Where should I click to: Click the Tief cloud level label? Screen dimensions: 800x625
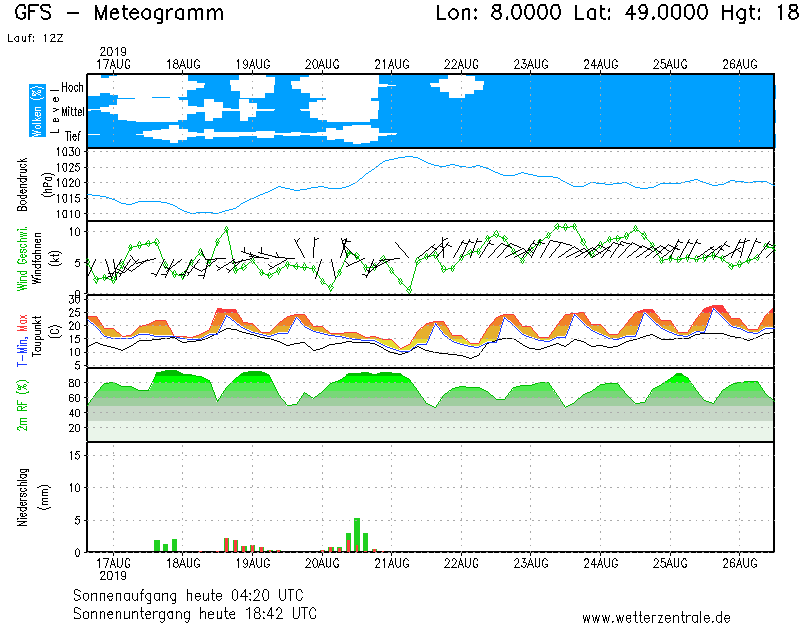[x=73, y=135]
